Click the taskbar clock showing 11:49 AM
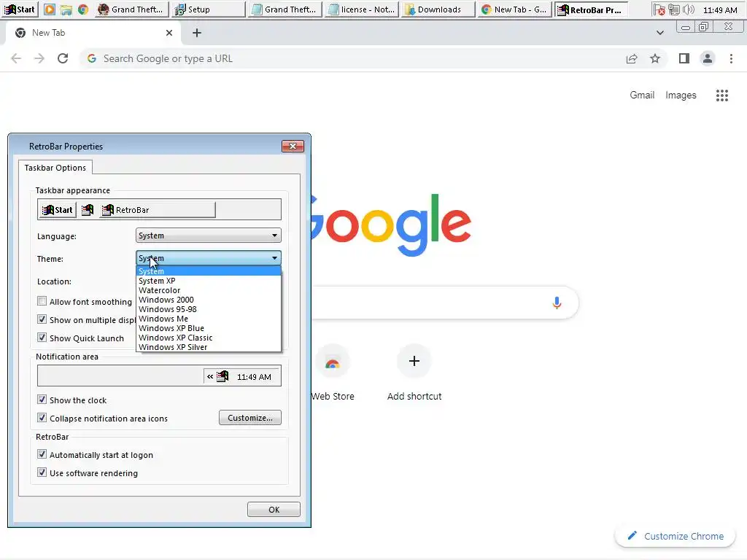The width and height of the screenshot is (747, 560). pos(720,10)
